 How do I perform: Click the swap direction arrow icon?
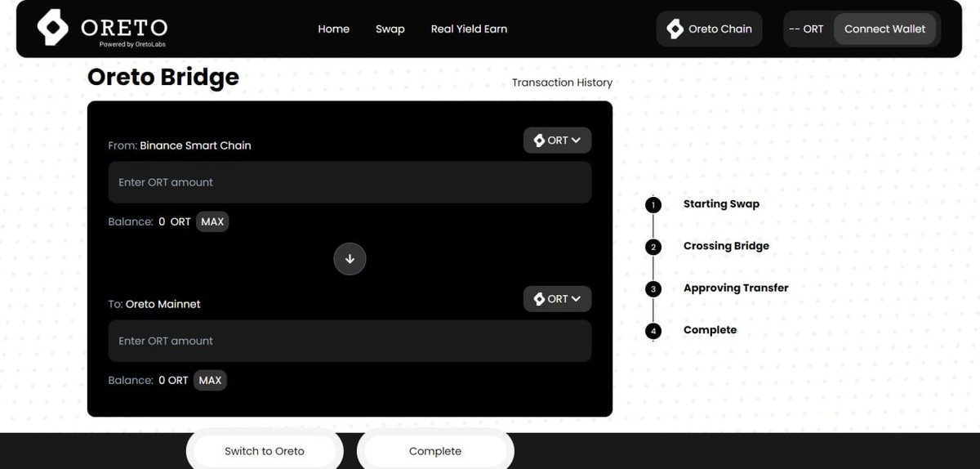(x=350, y=259)
